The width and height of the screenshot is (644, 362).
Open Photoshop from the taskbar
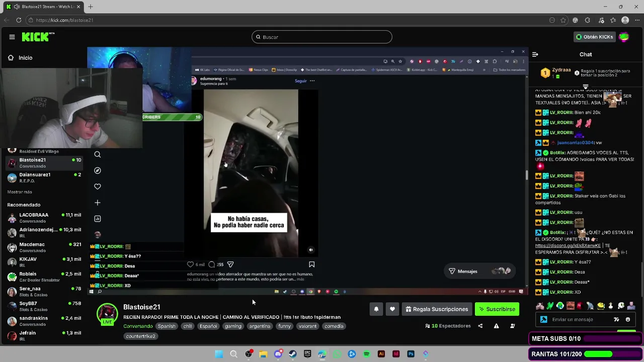coord(411,354)
